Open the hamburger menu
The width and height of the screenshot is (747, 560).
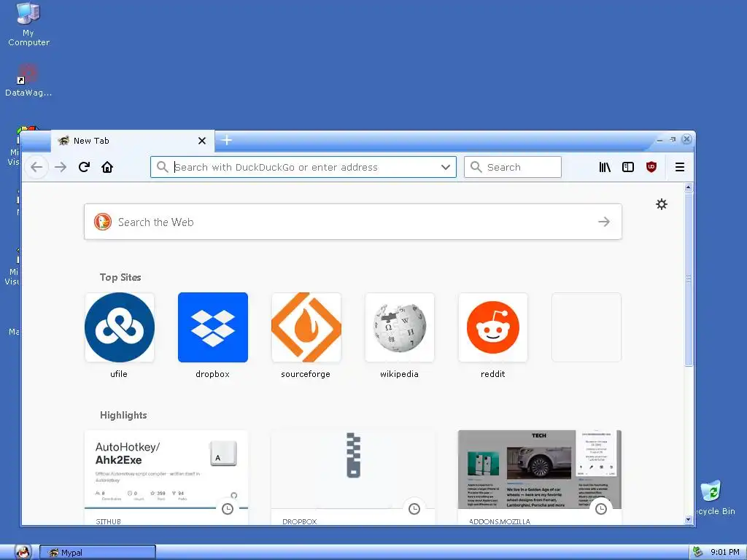[x=680, y=167]
